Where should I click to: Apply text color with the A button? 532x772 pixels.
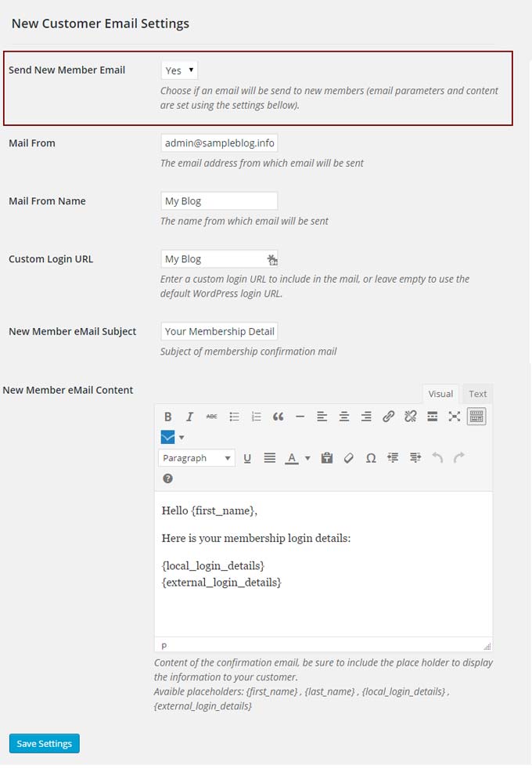click(x=292, y=458)
